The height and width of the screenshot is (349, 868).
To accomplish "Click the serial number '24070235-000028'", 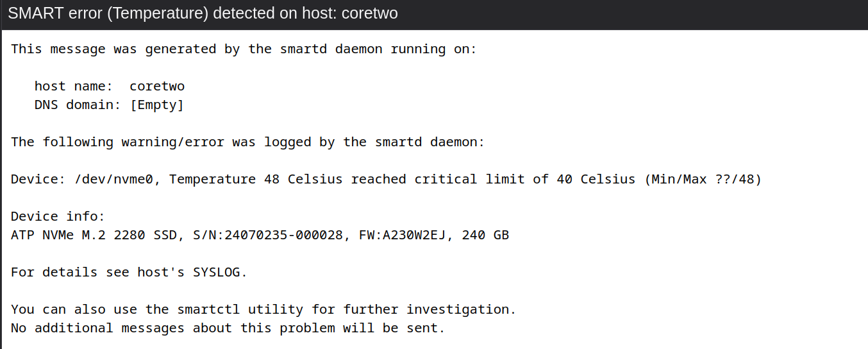I will 299,235.
